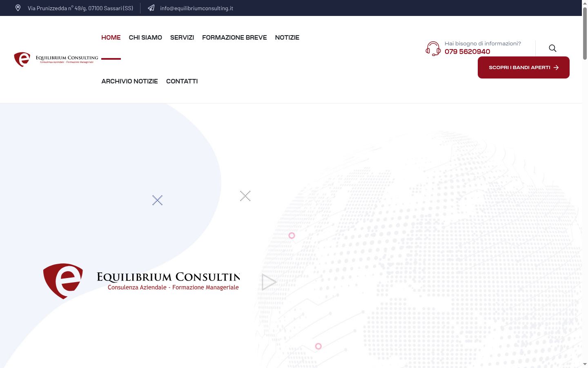Open the CONTATTI page
Image resolution: width=588 pixels, height=368 pixels.
tap(182, 81)
